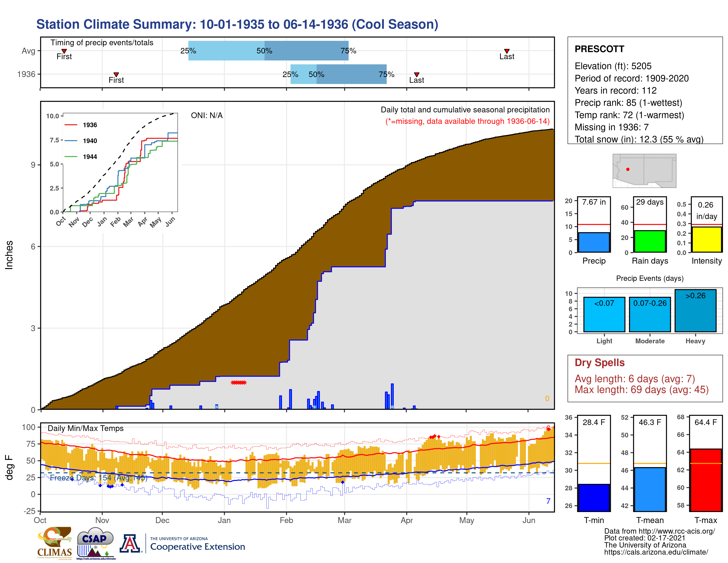The image size is (728, 563).
Task: Click the green Rain days bar
Action: pyautogui.click(x=650, y=242)
